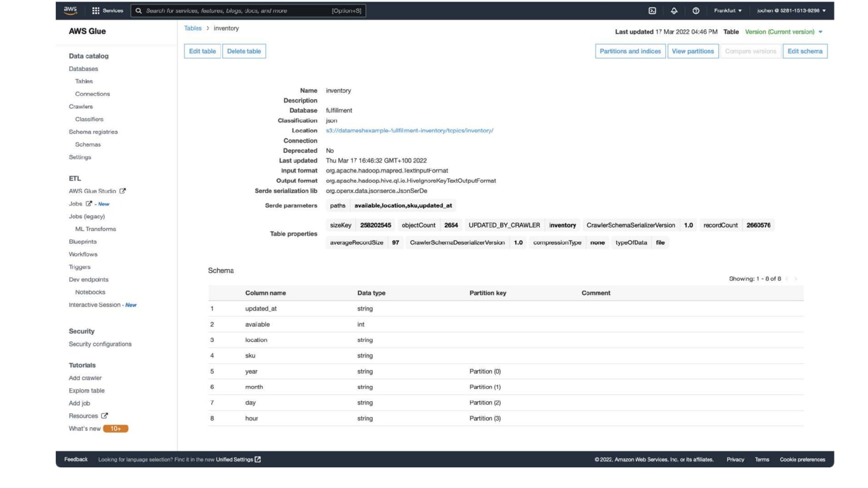Open the Terms footer link
This screenshot has width=868, height=488.
762,459
